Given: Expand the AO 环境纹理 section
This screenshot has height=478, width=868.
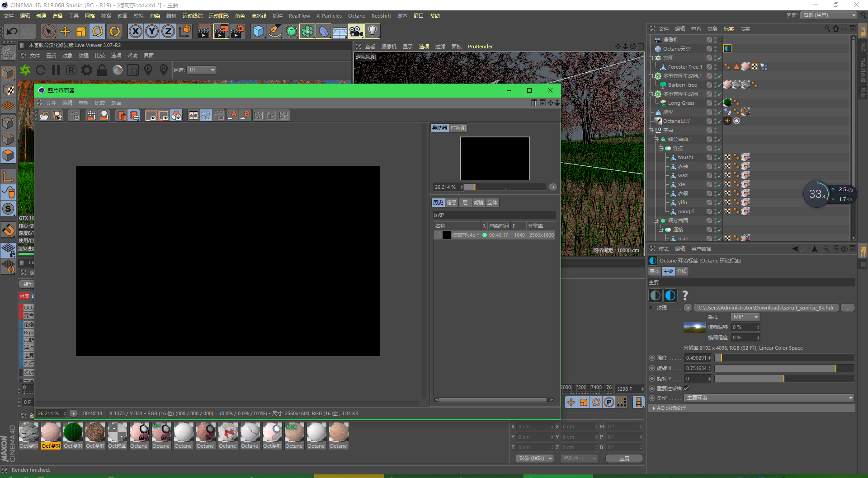Looking at the screenshot, I should [654, 408].
